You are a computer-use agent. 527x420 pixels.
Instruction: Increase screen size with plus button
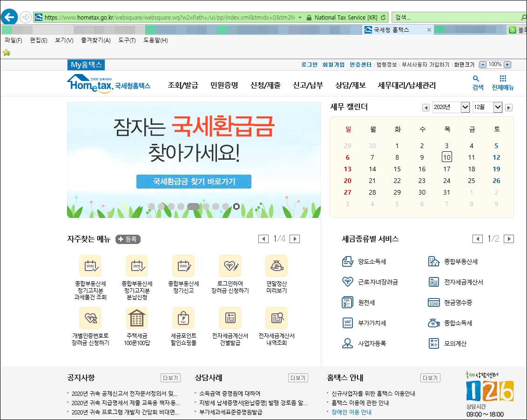[x=507, y=65]
